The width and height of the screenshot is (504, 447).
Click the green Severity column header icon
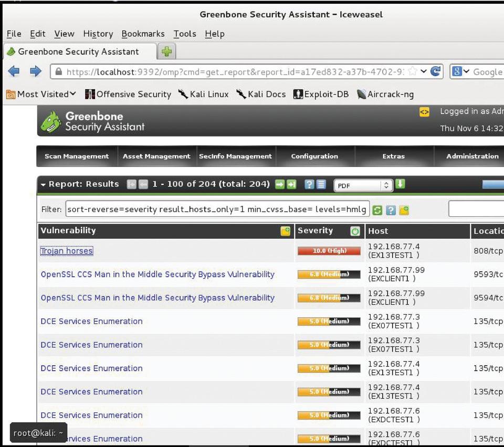(x=355, y=231)
